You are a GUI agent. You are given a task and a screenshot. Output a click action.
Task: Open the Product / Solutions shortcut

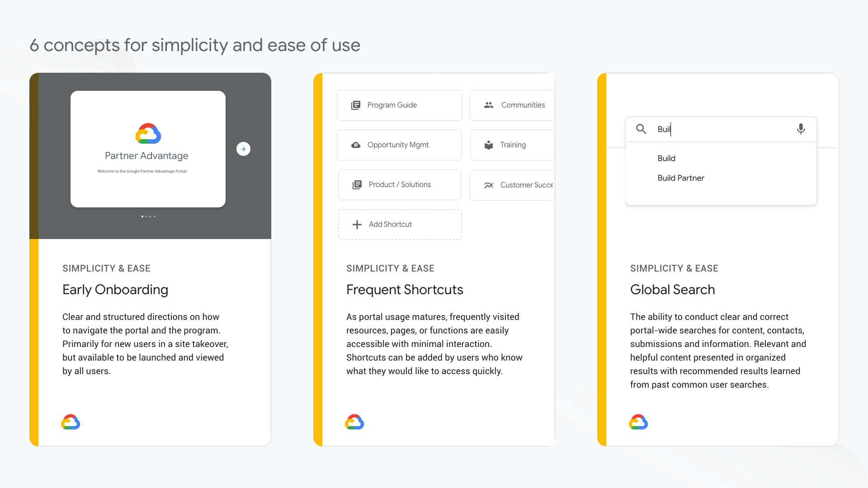tap(400, 185)
